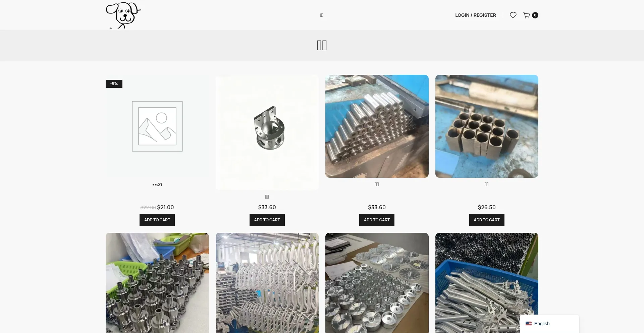View the stacked steel cylinders product photo

(377, 126)
